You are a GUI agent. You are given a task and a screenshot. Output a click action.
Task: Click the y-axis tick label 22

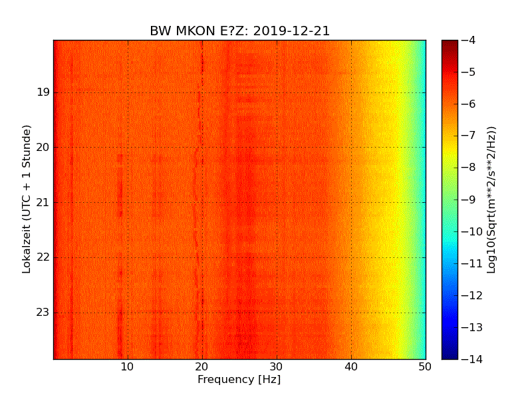click(43, 257)
